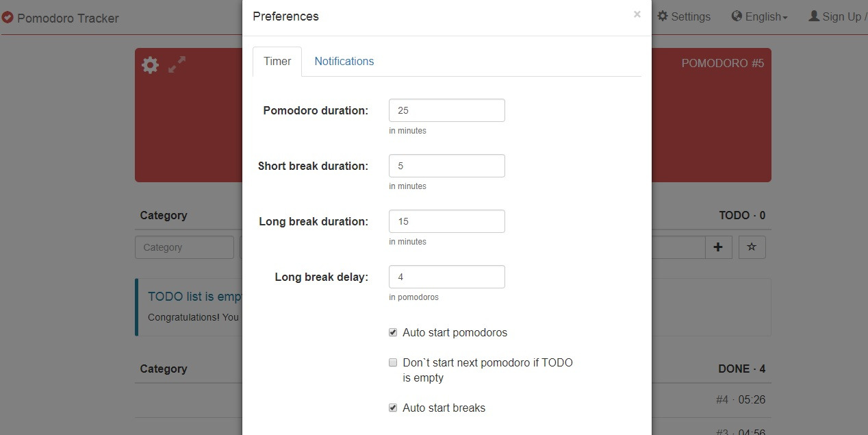Click the user icon beside Sign Up

pyautogui.click(x=814, y=16)
